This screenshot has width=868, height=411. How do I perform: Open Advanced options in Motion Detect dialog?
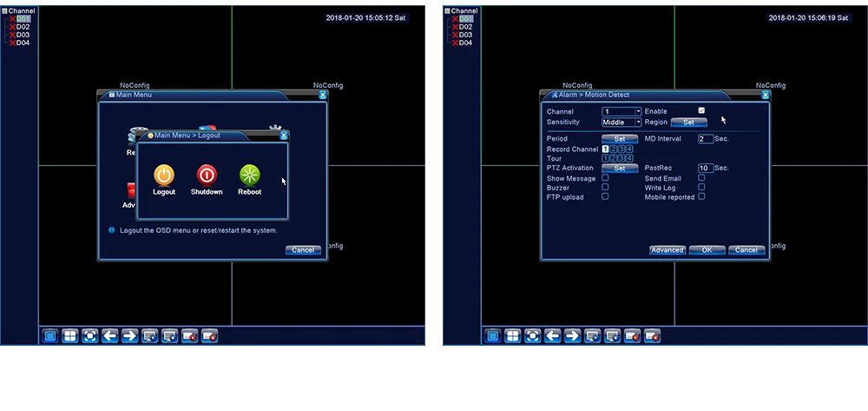[667, 250]
